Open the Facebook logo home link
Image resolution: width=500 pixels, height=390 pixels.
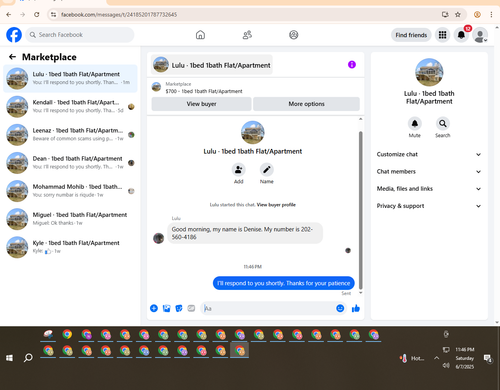pyautogui.click(x=14, y=35)
